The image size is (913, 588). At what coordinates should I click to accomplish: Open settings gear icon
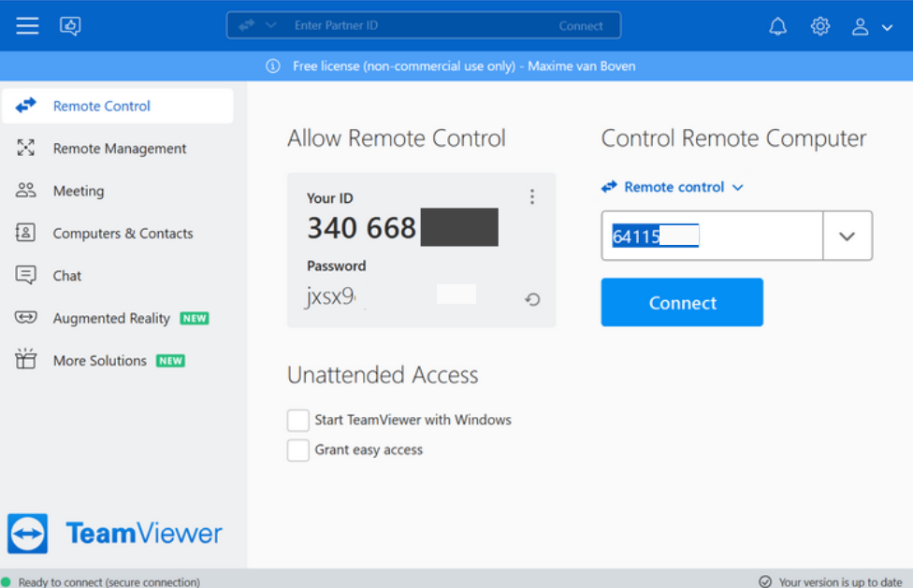(820, 26)
